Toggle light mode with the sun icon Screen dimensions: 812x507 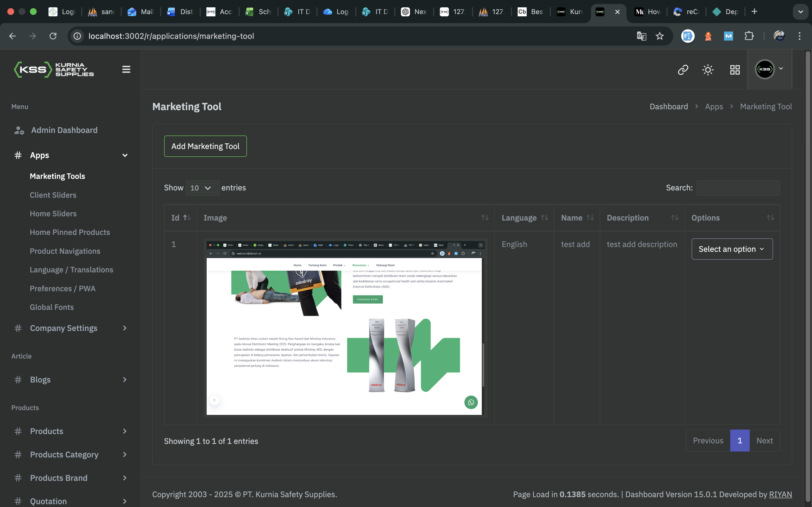(x=708, y=70)
